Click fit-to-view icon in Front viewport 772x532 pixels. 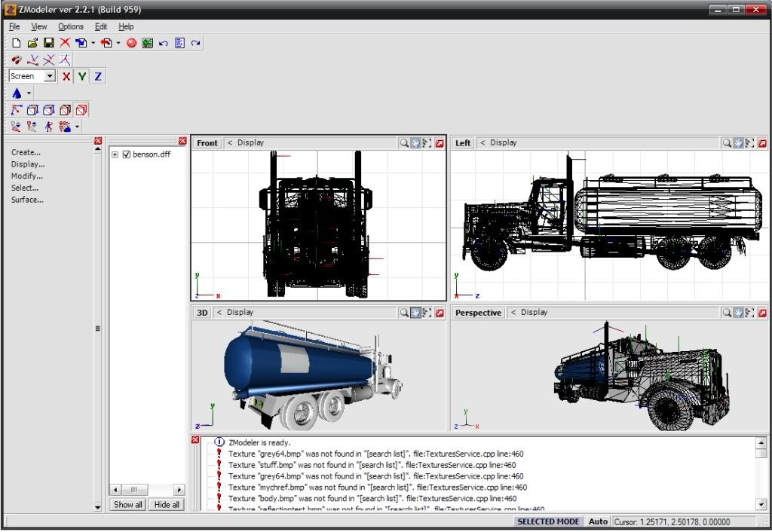427,142
